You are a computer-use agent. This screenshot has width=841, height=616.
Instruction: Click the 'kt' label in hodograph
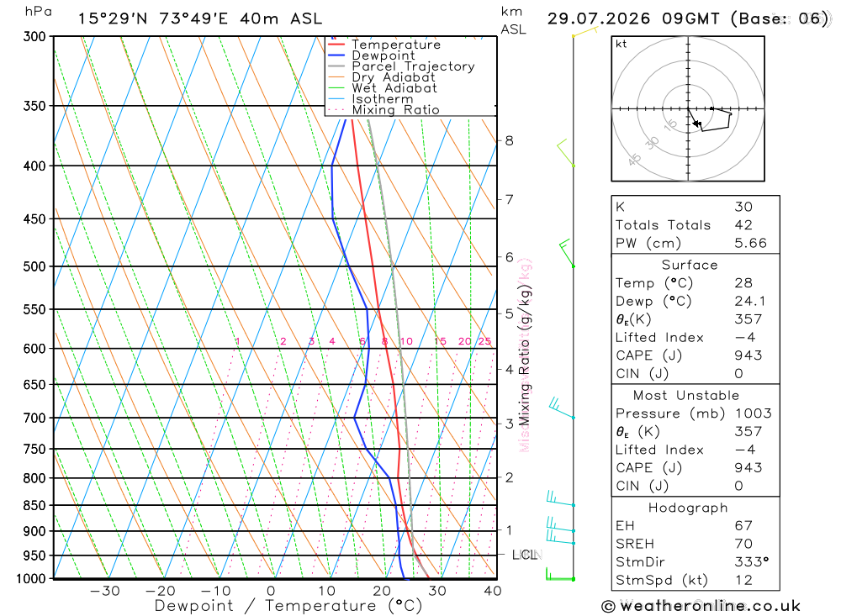tap(621, 44)
